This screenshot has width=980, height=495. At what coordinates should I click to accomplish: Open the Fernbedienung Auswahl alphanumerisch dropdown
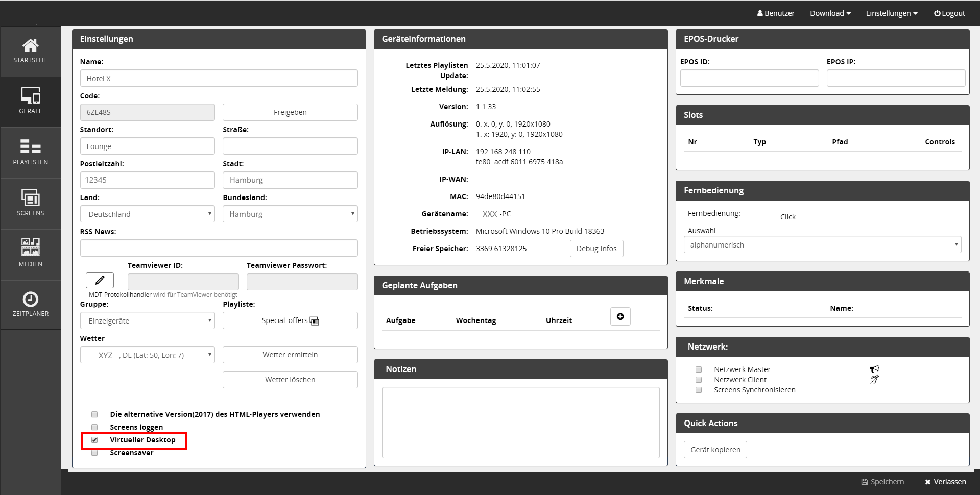coord(822,245)
